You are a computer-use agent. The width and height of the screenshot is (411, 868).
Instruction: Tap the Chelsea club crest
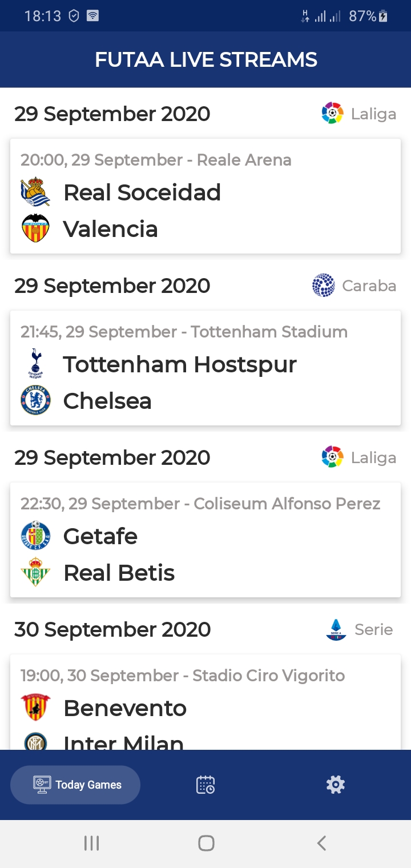tap(35, 400)
